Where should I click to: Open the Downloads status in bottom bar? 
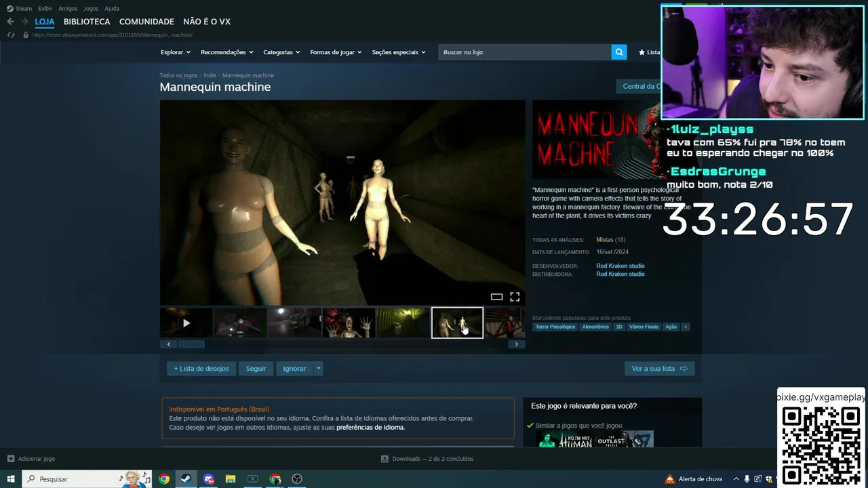[427, 459]
